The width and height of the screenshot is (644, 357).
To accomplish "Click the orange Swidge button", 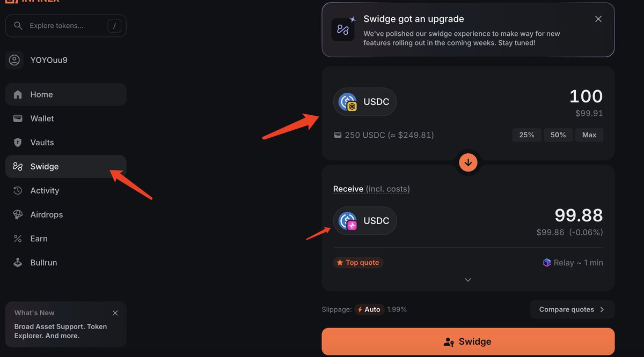I will 468,341.
